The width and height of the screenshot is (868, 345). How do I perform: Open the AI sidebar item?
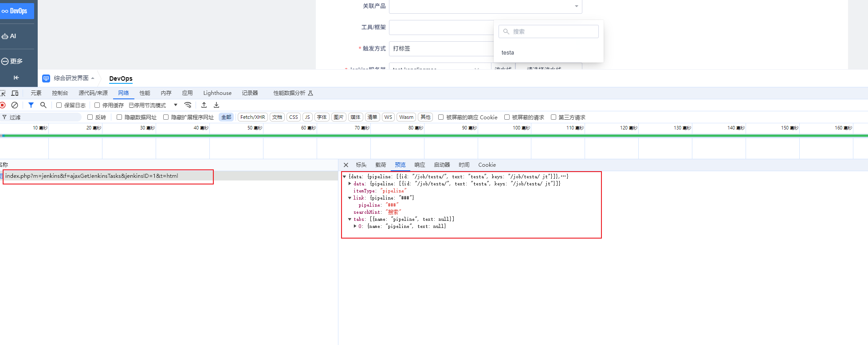9,36
